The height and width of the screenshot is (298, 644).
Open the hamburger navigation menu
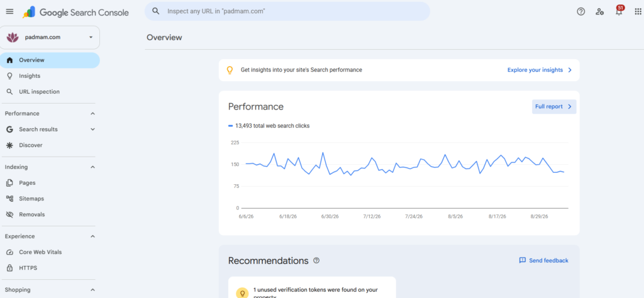[x=9, y=11]
